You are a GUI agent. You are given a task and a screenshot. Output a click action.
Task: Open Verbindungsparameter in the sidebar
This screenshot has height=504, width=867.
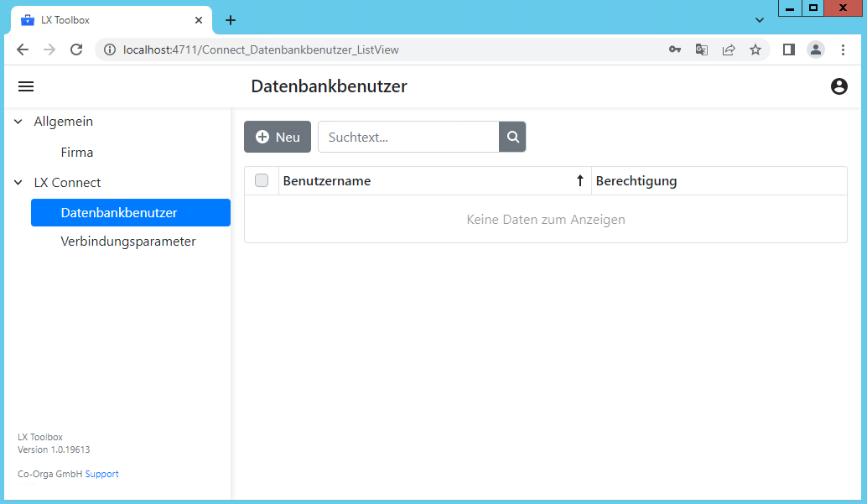(x=128, y=242)
